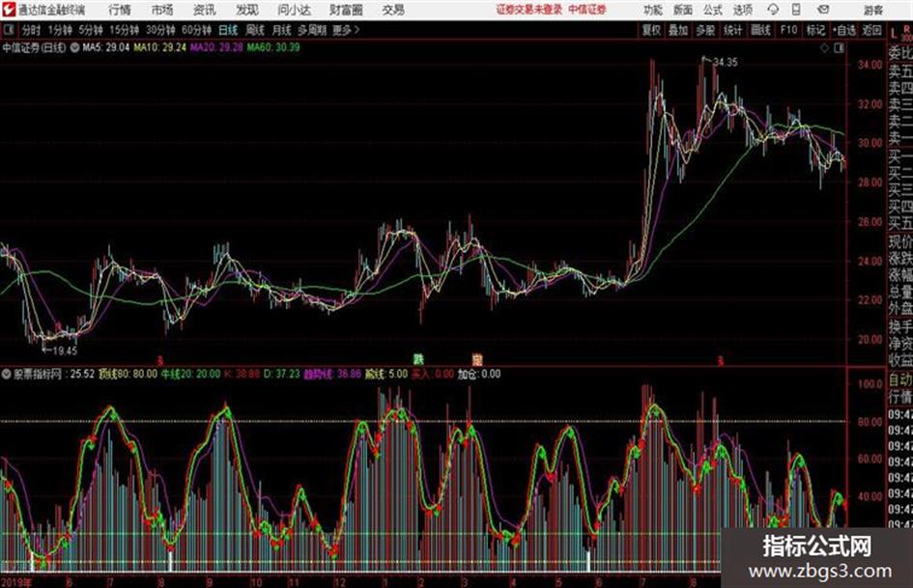This screenshot has height=588, width=913.
Task: Open the 交易 menu
Action: click(393, 10)
